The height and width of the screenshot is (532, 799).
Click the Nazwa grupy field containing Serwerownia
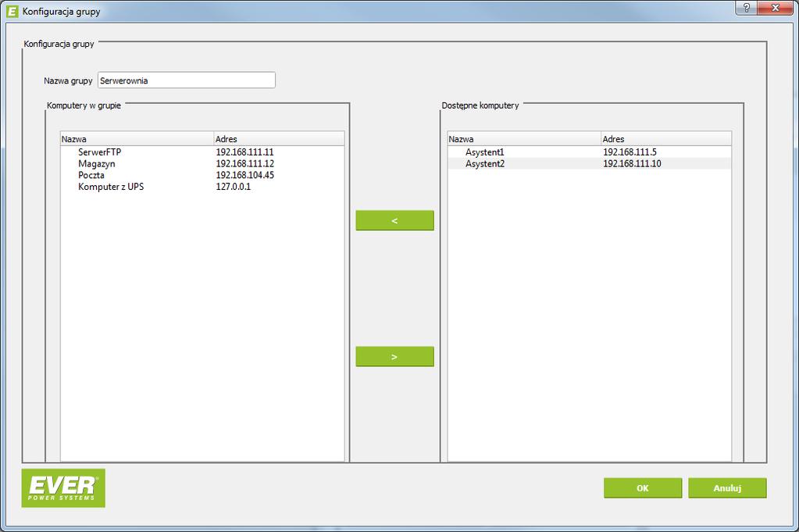[187, 80]
